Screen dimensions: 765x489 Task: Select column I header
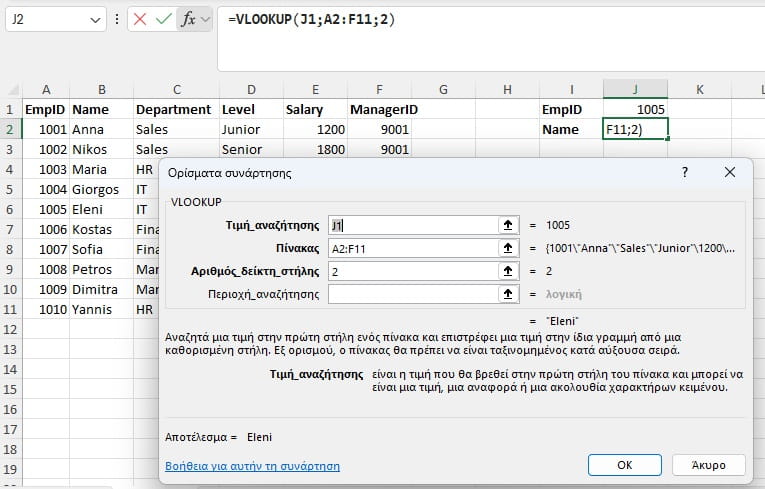click(x=571, y=90)
